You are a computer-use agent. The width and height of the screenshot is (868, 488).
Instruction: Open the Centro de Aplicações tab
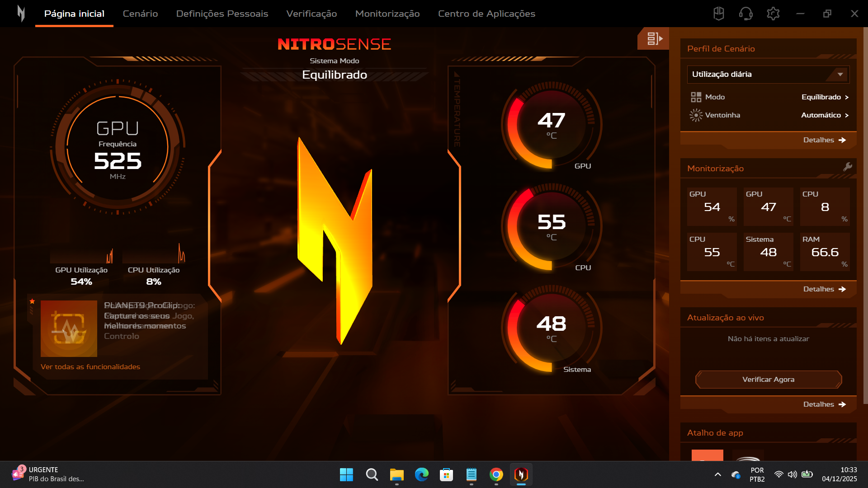486,14
